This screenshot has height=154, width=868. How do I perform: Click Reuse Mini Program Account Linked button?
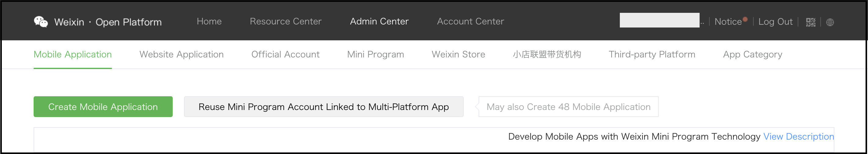coord(323,106)
